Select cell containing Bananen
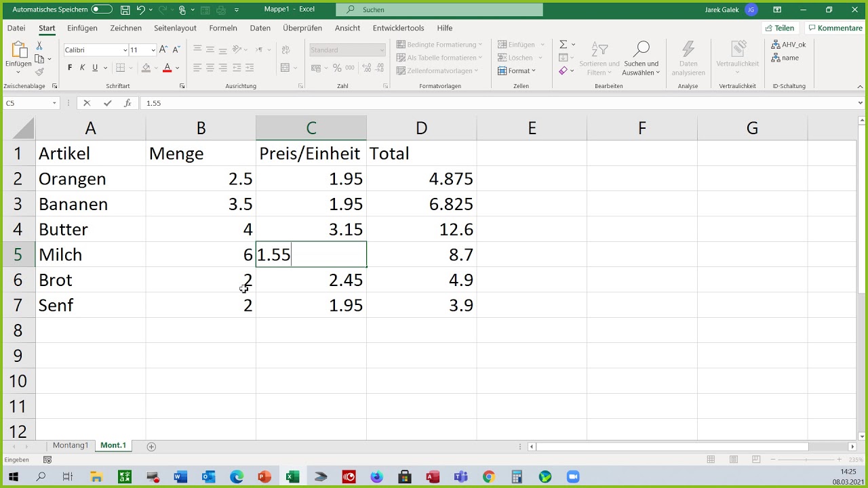This screenshot has height=488, width=868. 90,204
